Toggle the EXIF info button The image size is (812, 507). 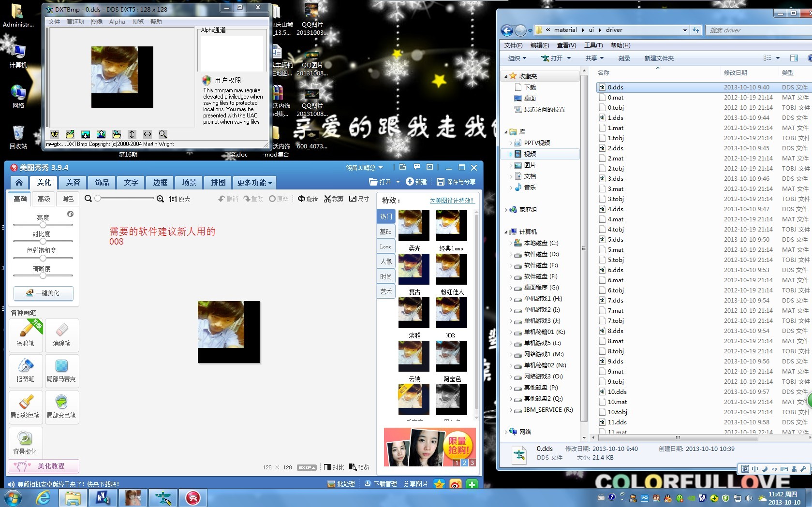click(307, 467)
